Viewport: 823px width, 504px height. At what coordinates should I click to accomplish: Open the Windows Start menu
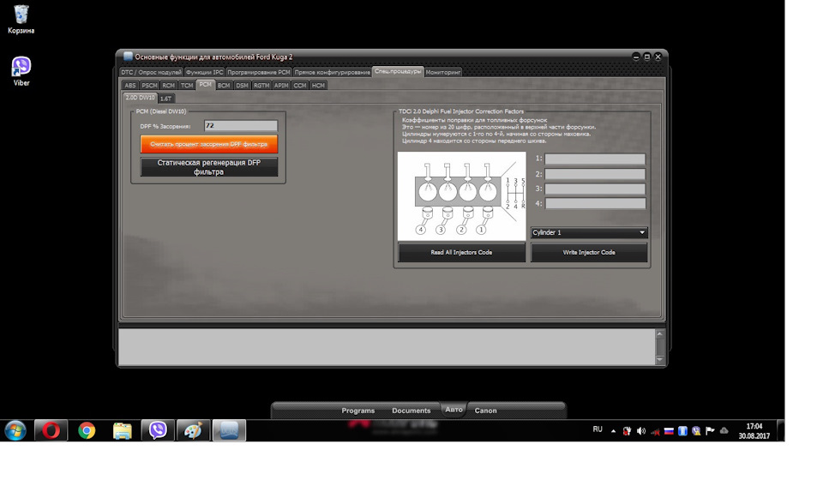[x=15, y=431]
